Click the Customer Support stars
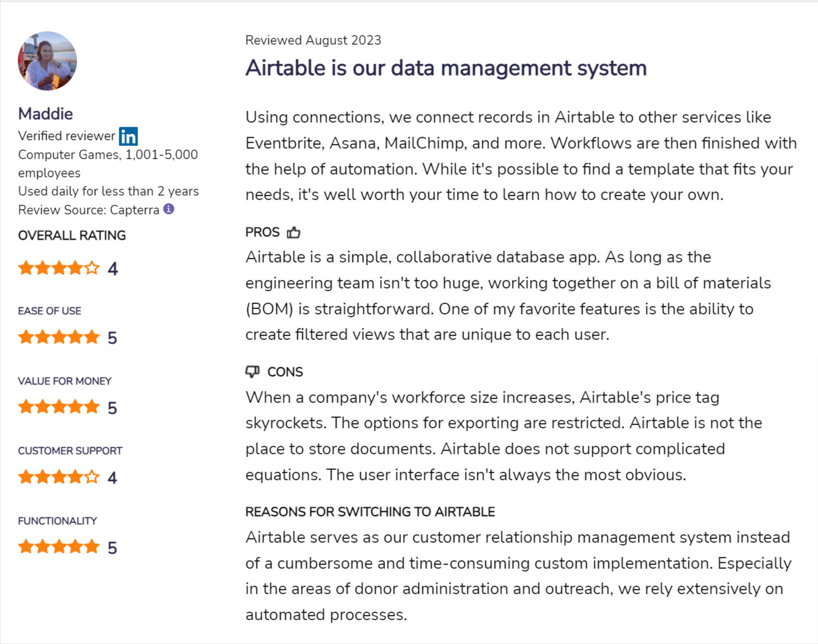The width and height of the screenshot is (818, 644). pyautogui.click(x=59, y=477)
